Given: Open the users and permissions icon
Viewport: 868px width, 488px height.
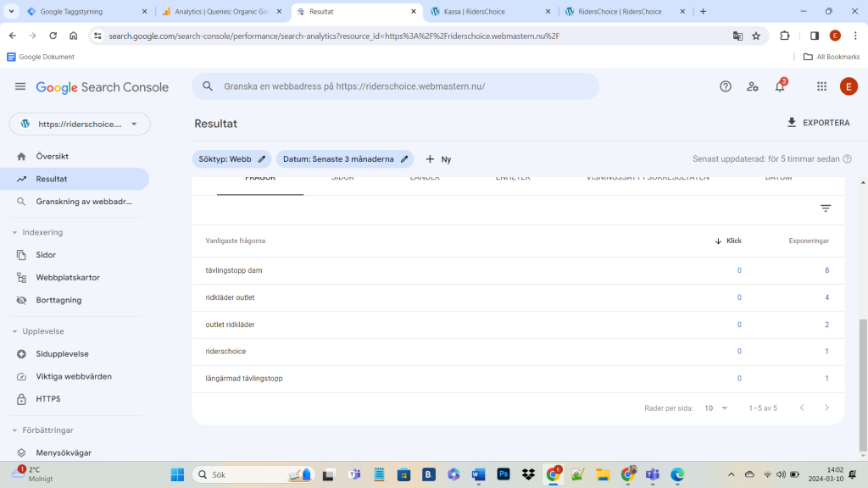Looking at the screenshot, I should point(753,86).
